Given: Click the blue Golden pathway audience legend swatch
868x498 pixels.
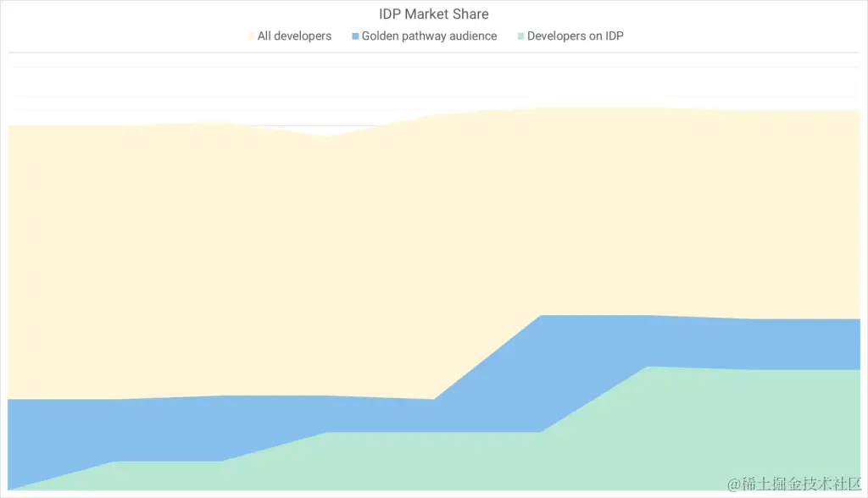Looking at the screenshot, I should [x=355, y=36].
